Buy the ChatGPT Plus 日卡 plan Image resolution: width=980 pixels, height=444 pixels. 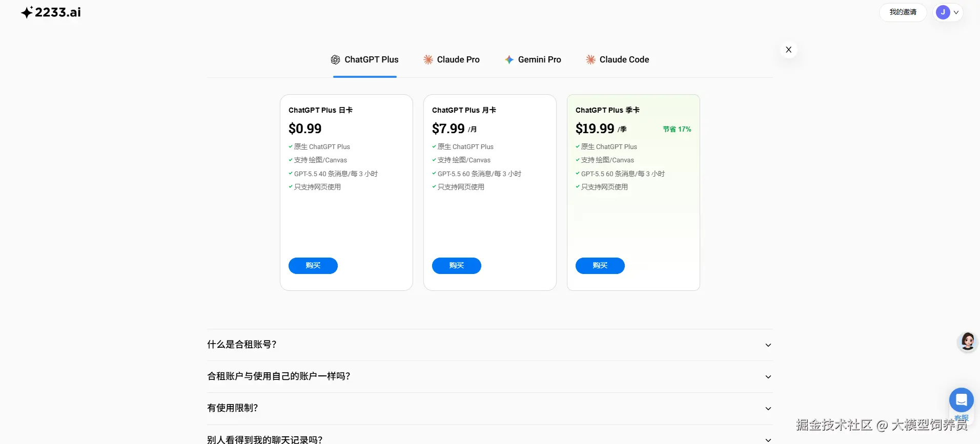[x=313, y=266]
